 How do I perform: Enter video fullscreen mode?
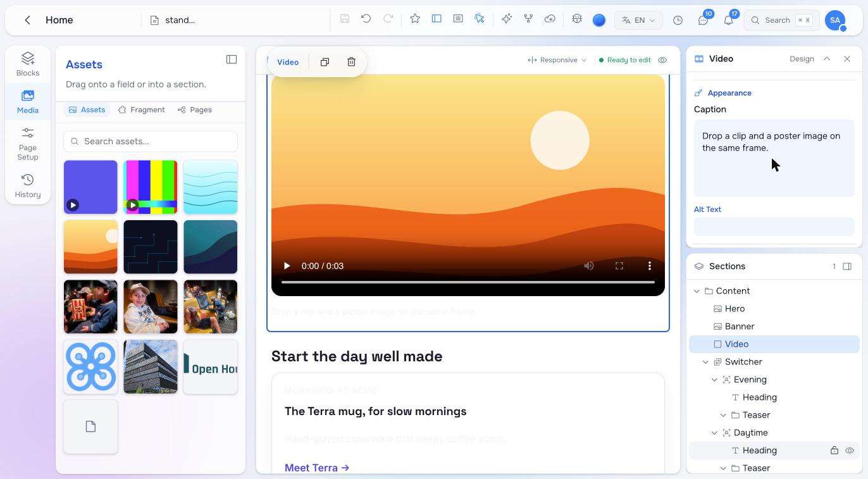pos(619,266)
